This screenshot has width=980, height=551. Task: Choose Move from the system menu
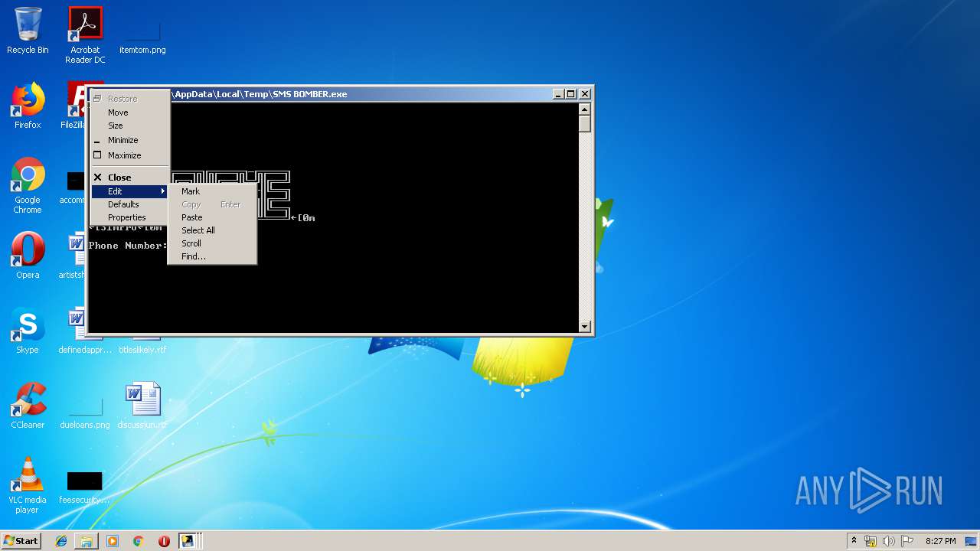pos(130,112)
